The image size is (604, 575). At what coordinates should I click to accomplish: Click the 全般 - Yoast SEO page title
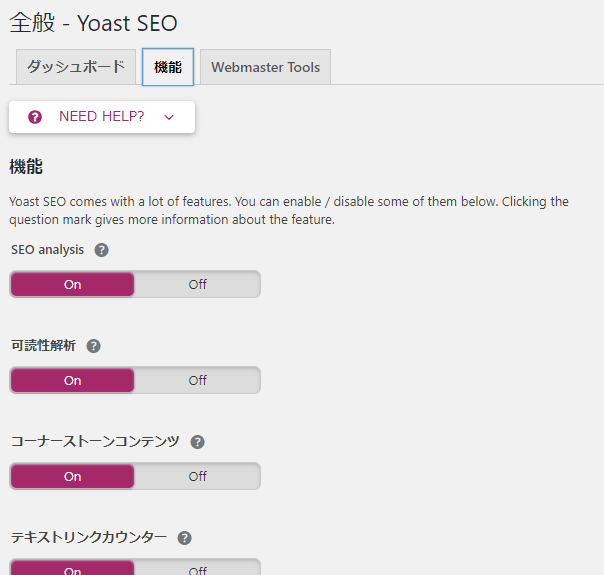(x=93, y=23)
